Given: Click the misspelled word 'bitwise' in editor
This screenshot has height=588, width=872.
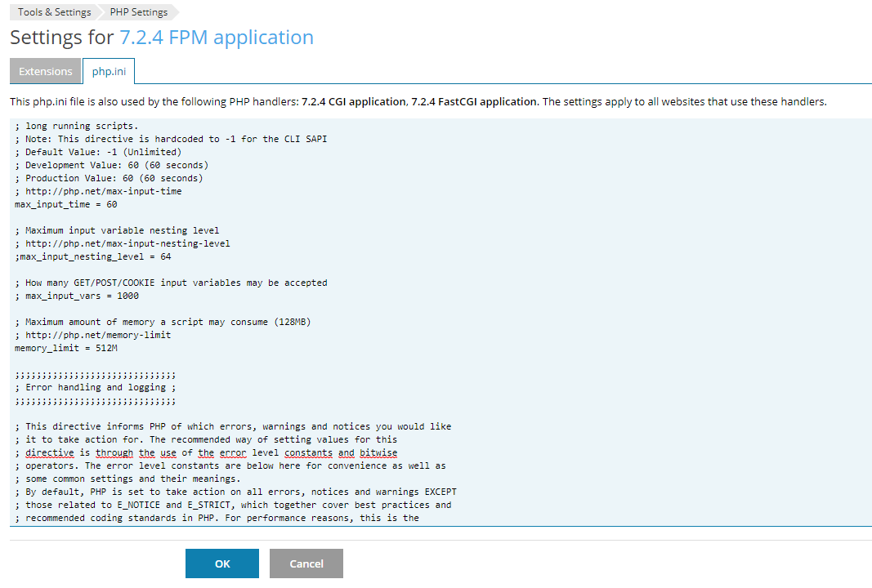Looking at the screenshot, I should coord(378,452).
